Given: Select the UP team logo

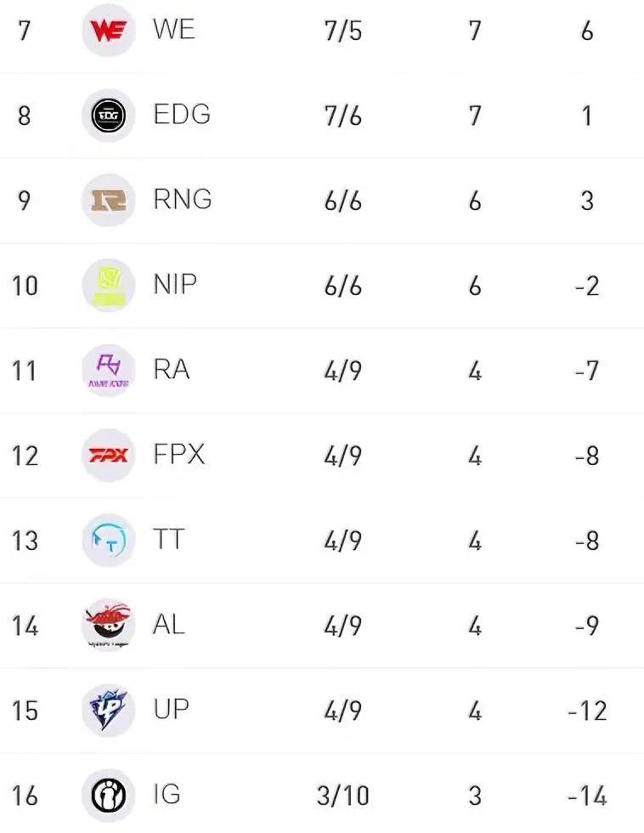Looking at the screenshot, I should pos(109,711).
